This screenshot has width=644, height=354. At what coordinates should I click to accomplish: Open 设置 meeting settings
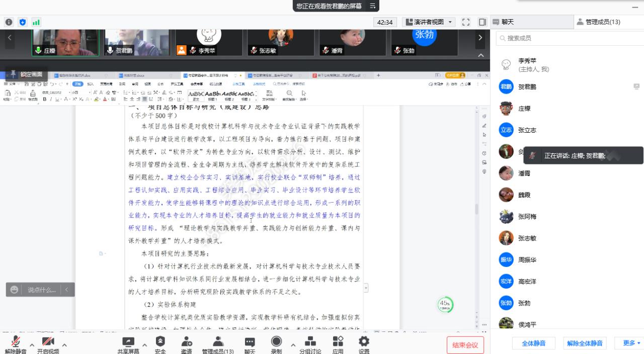click(364, 345)
